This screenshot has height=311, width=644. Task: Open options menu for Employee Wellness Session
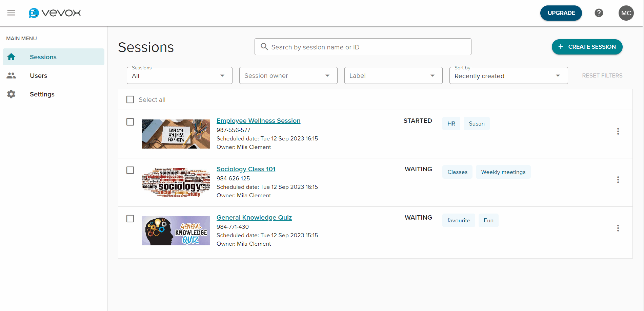click(618, 131)
